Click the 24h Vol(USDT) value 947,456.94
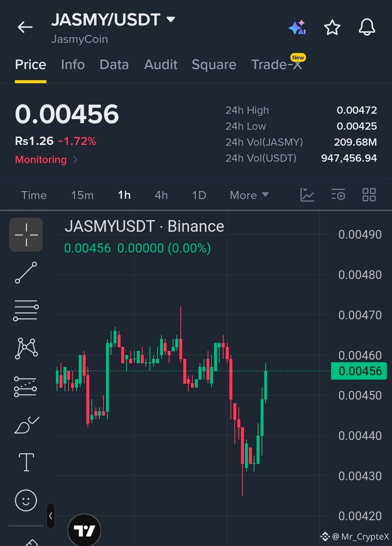392x546 pixels. [x=349, y=158]
